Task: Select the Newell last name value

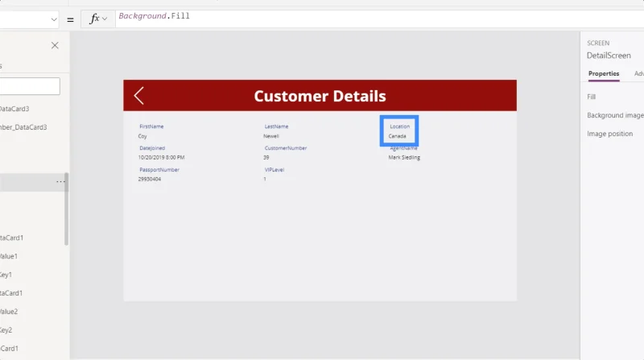Action: pyautogui.click(x=271, y=136)
